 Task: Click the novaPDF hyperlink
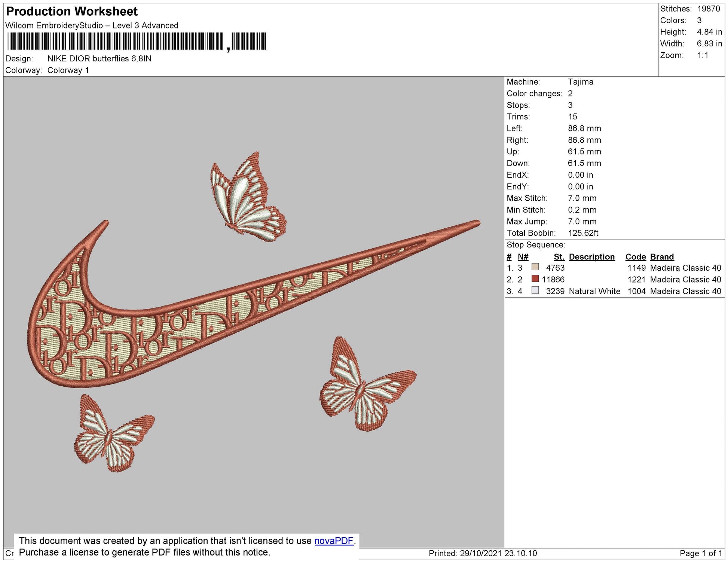[x=334, y=541]
